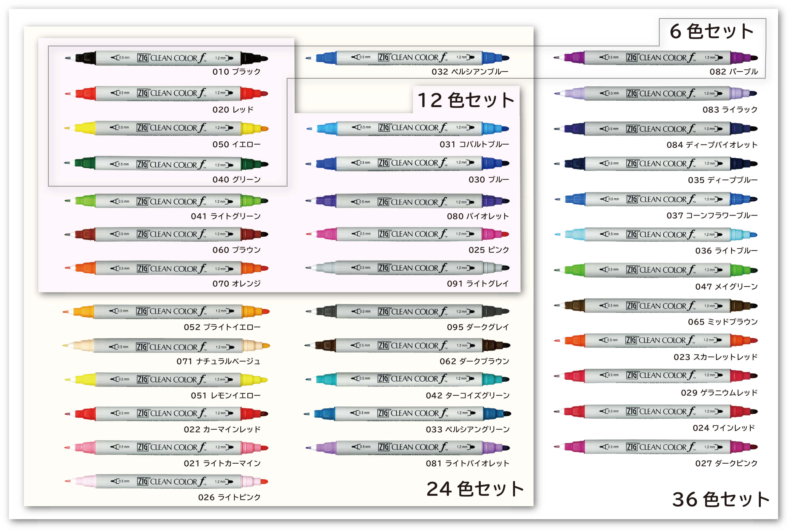Click the '081 ライトバイオレット' label text
Image resolution: width=791 pixels, height=532 pixels.
[x=468, y=463]
